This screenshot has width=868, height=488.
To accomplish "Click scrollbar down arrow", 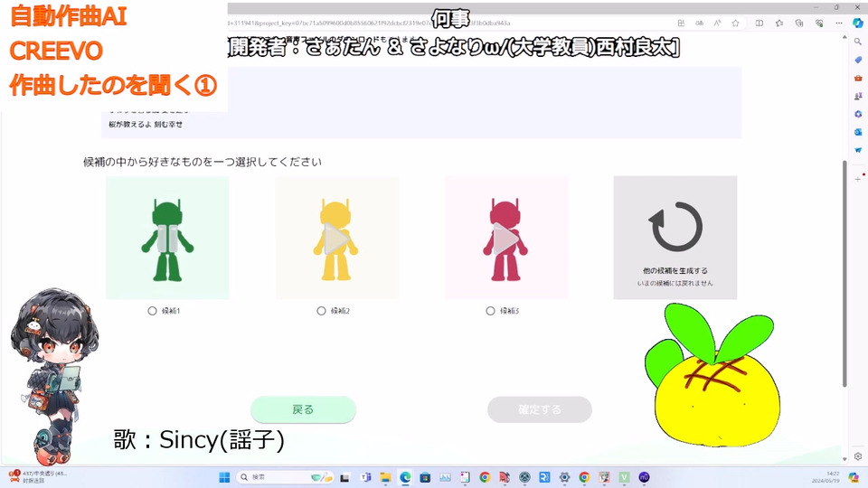I will pos(844,459).
